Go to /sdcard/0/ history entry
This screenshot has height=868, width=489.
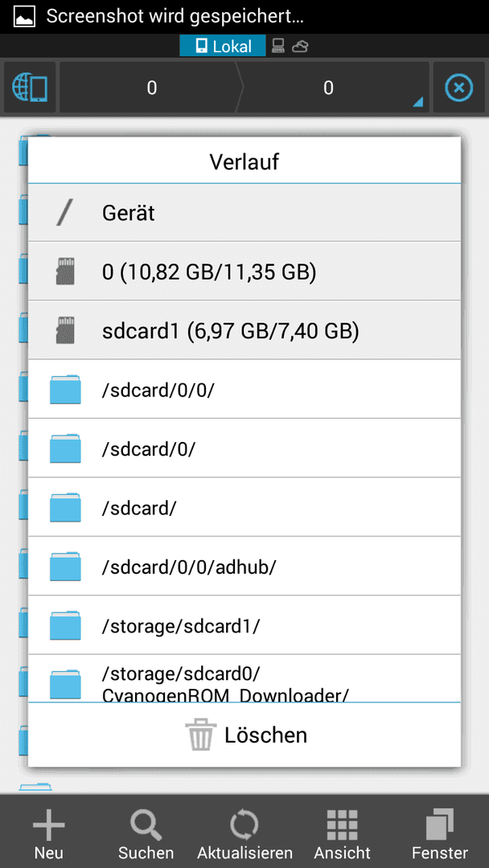click(x=244, y=448)
